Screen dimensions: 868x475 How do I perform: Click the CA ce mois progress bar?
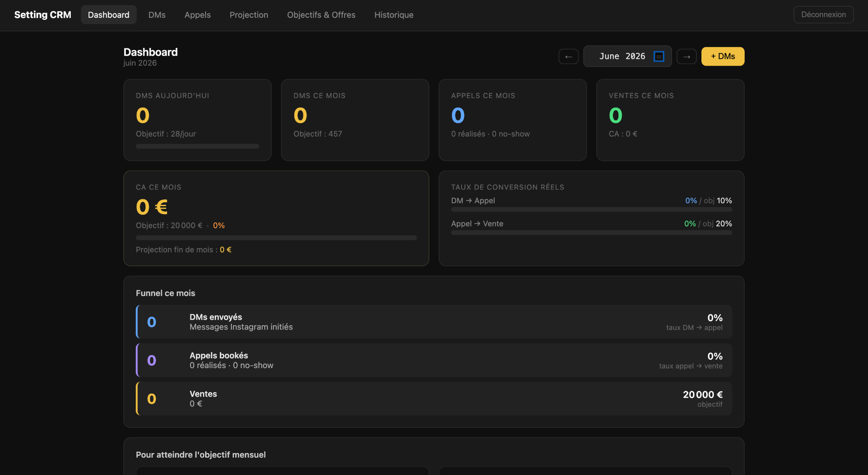tap(276, 238)
